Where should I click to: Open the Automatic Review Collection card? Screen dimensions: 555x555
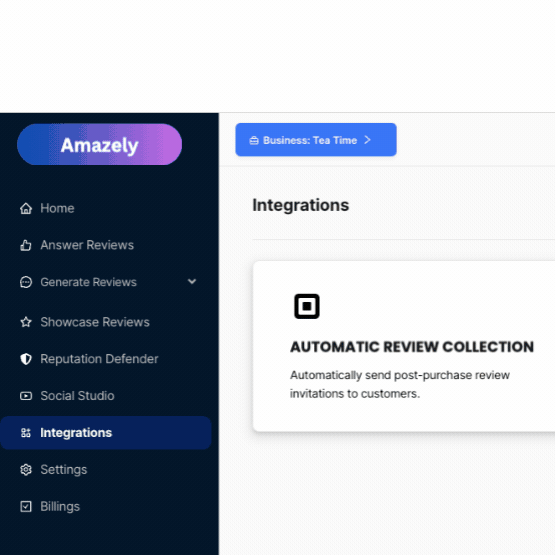(404, 346)
